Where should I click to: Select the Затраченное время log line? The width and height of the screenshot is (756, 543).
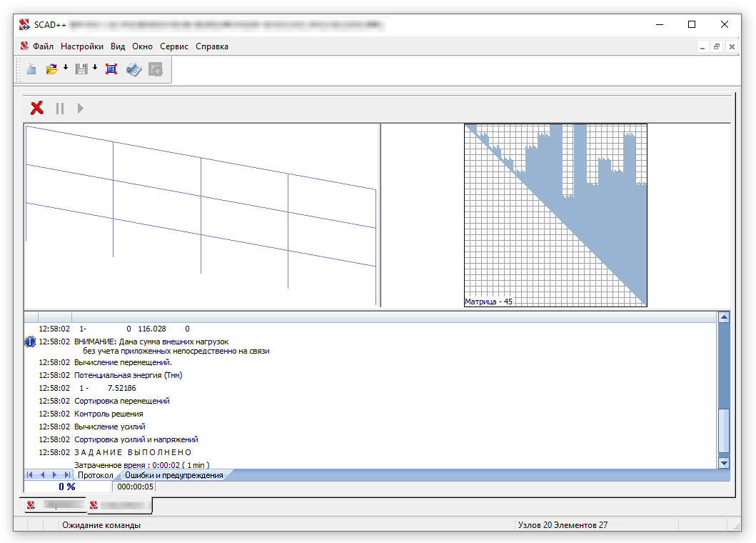tap(142, 465)
